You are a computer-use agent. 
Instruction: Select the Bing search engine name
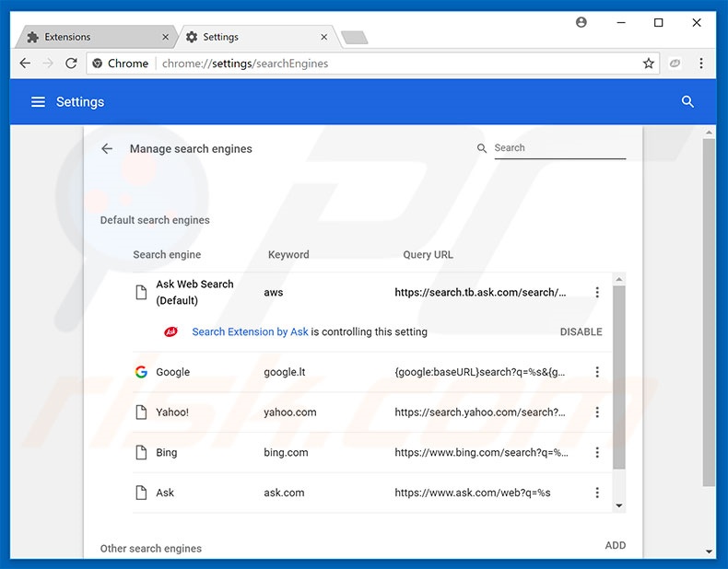pyautogui.click(x=166, y=453)
